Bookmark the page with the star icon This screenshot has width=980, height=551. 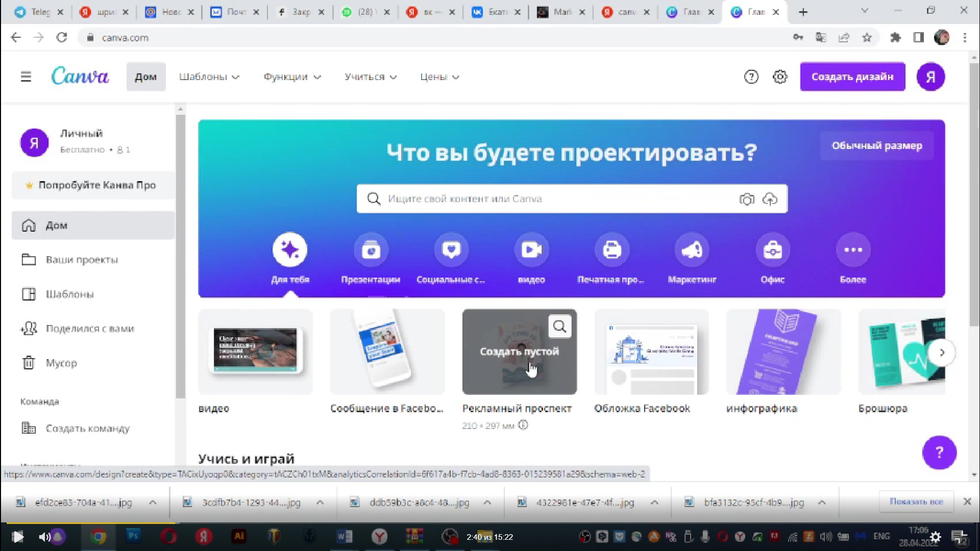[867, 37]
